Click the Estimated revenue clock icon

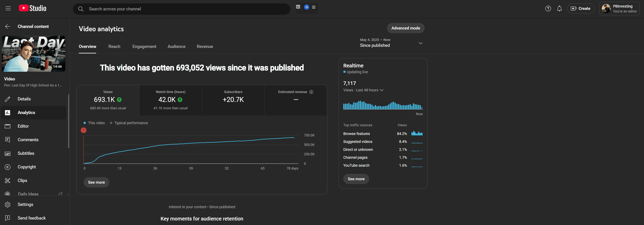point(311,92)
